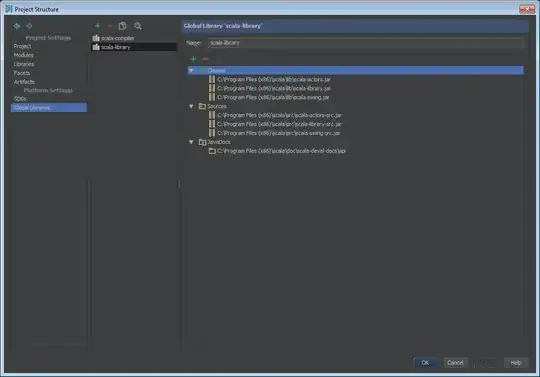540x377 pixels.
Task: Click the jar icon of scala-swing-src.jar
Action: [x=212, y=133]
